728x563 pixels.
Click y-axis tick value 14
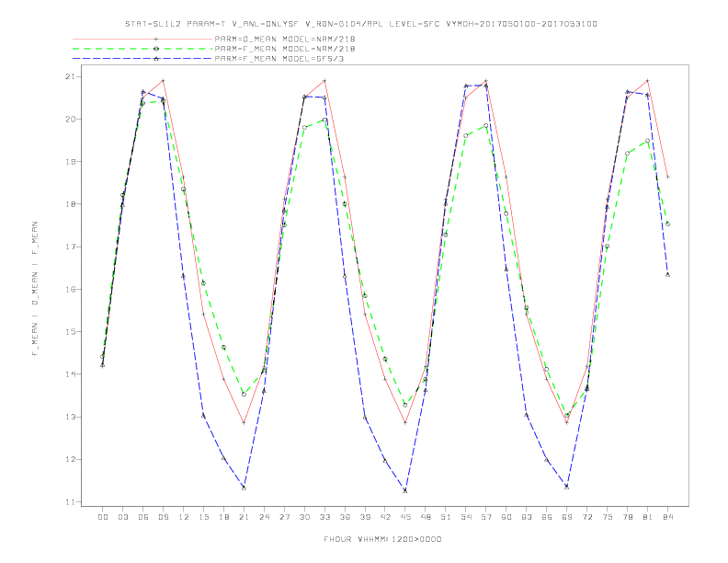tap(71, 373)
